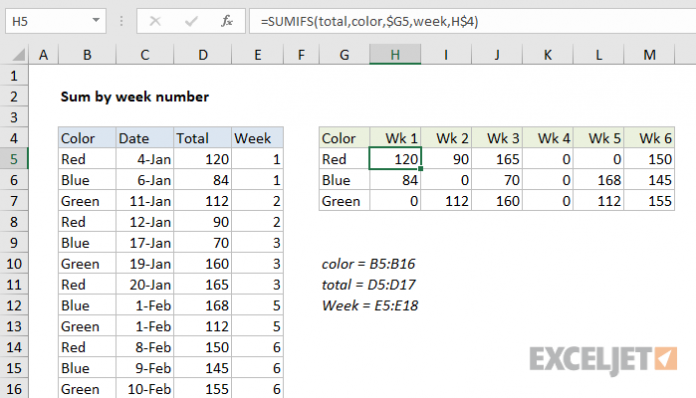This screenshot has width=696, height=398.
Task: Open the insert function fx icon
Action: [x=227, y=21]
